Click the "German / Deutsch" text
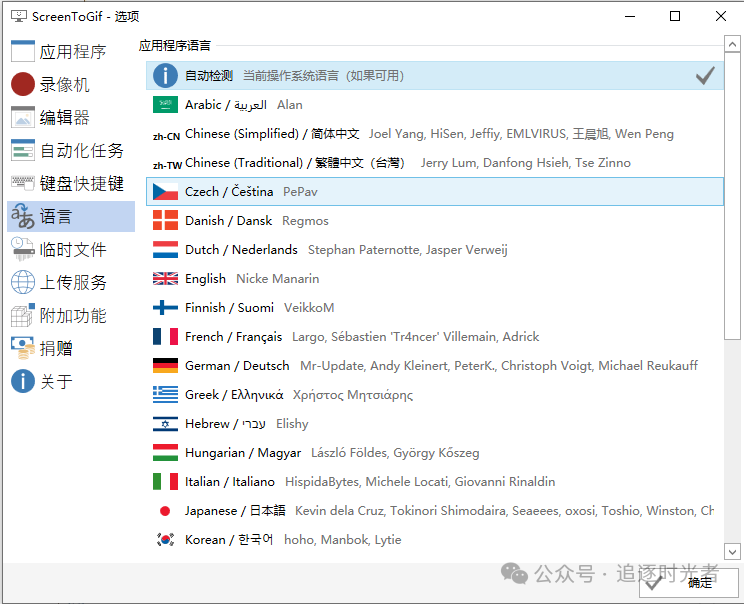The image size is (744, 604). (x=237, y=365)
